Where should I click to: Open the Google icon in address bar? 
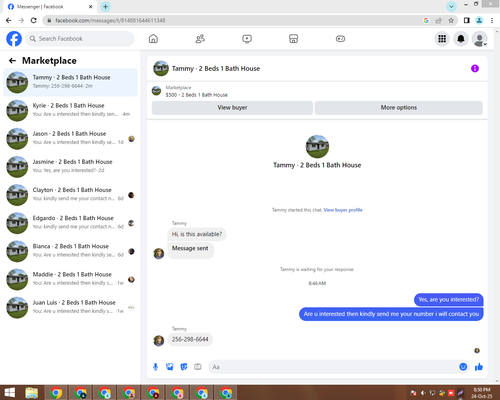tap(426, 20)
